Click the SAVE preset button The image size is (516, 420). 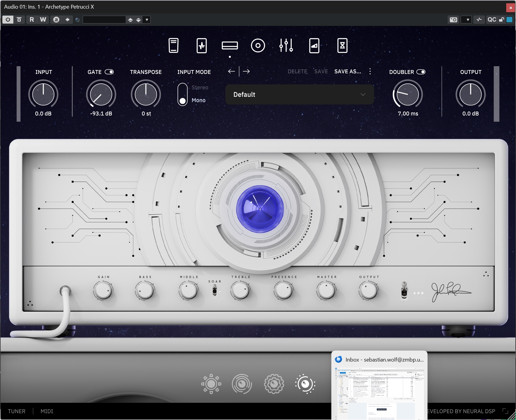[x=321, y=72]
